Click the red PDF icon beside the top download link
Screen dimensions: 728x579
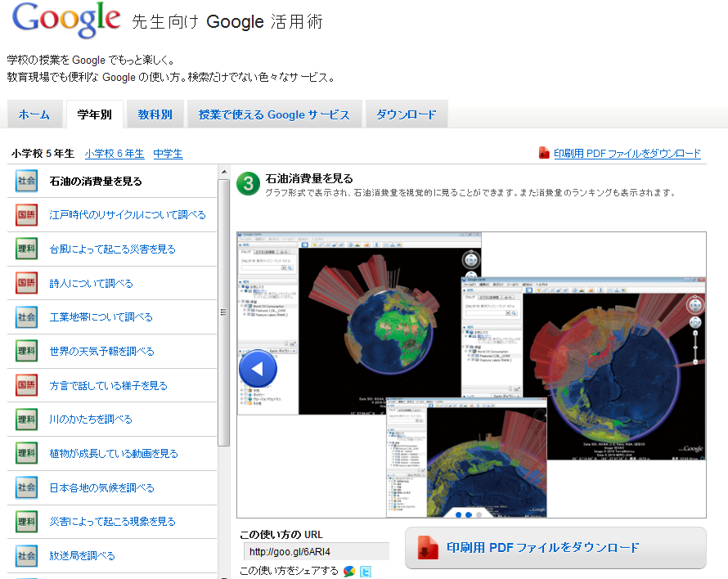click(x=544, y=153)
